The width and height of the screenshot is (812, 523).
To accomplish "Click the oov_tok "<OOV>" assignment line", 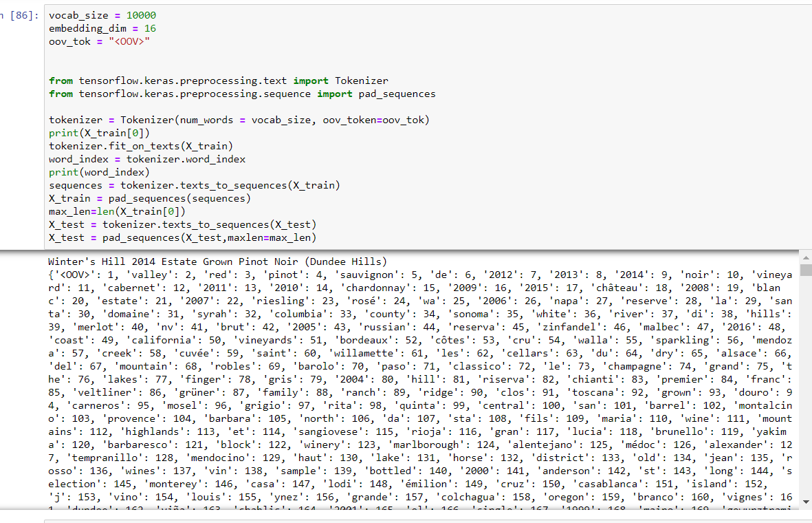I will [x=100, y=41].
